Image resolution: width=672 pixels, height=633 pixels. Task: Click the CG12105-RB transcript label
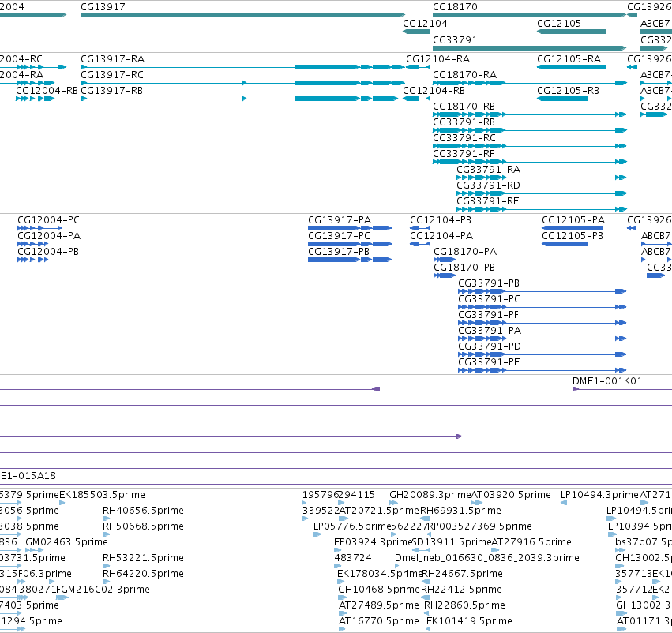[x=569, y=90]
